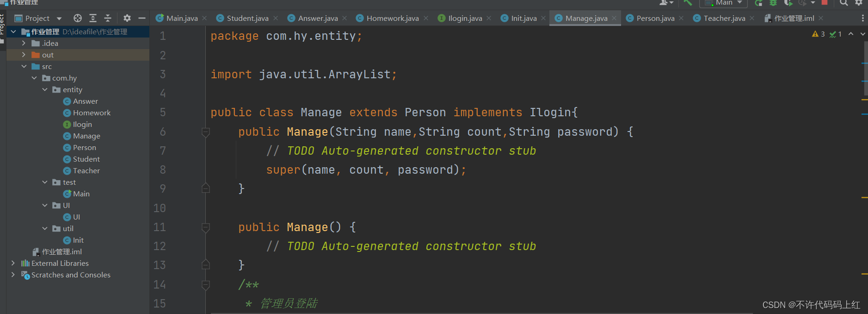
Task: Open the Project view dropdown
Action: point(59,19)
